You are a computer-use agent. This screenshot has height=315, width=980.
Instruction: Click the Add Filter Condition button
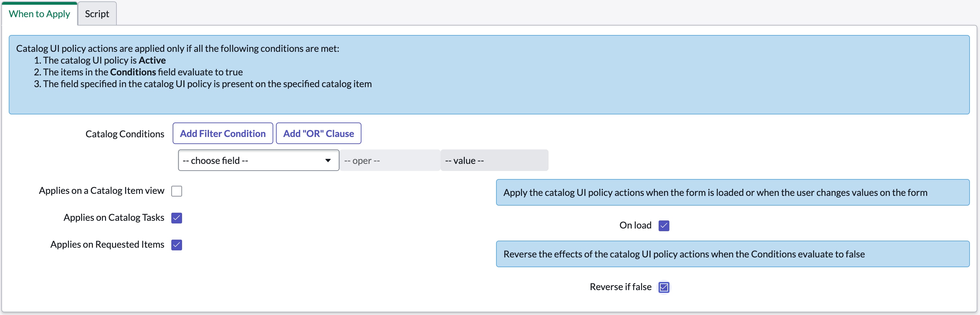(222, 134)
